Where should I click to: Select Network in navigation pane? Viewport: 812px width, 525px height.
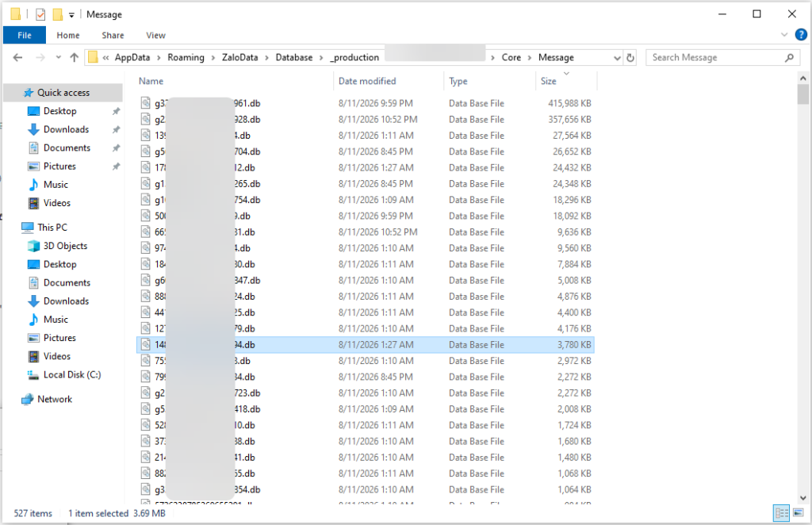pyautogui.click(x=55, y=399)
